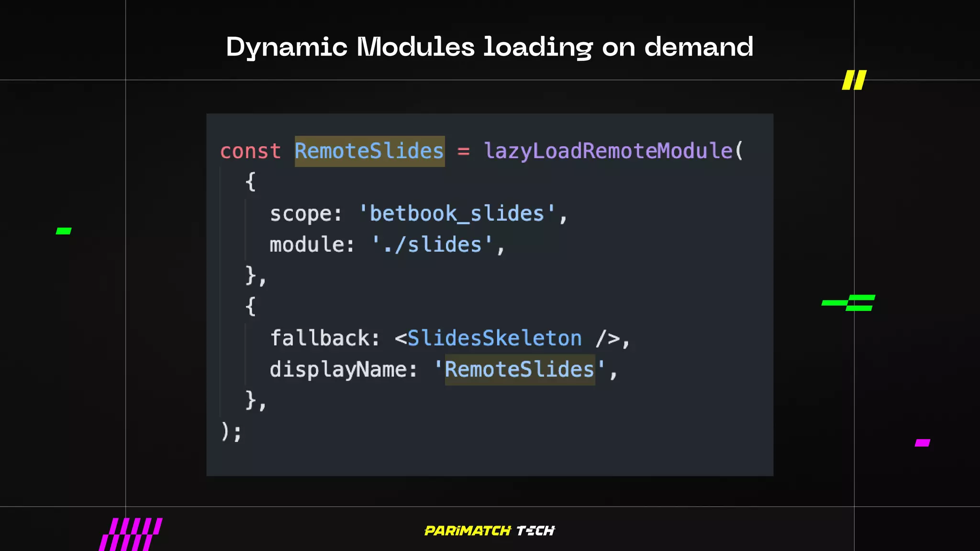Click the './slides' string value

pos(432,244)
